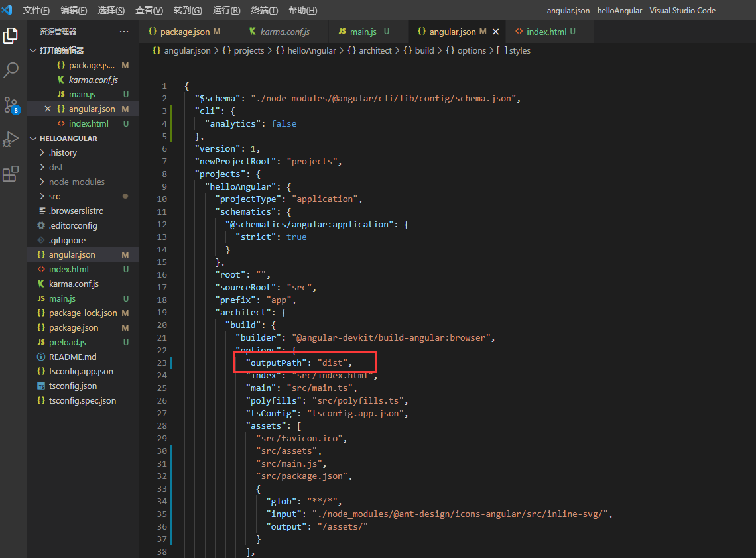Select package.json in the open editors list

click(83, 65)
